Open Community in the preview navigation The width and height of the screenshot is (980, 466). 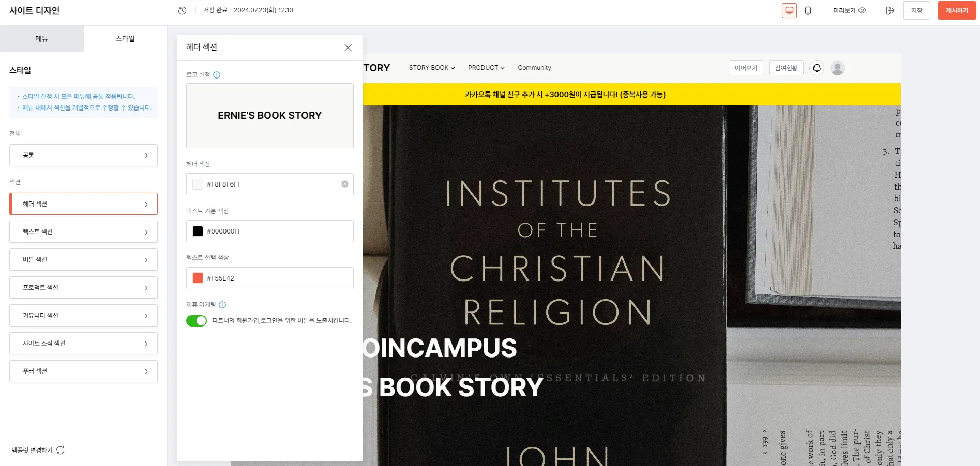tap(534, 68)
